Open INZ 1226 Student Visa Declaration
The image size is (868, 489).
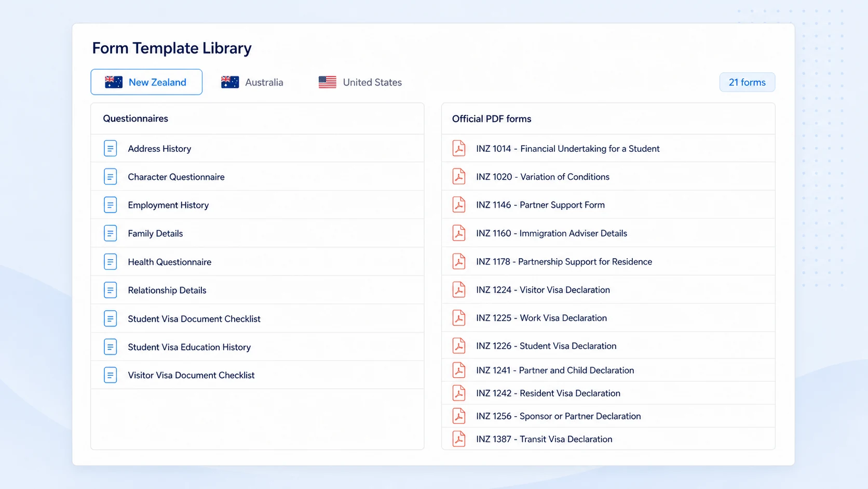[x=608, y=346]
